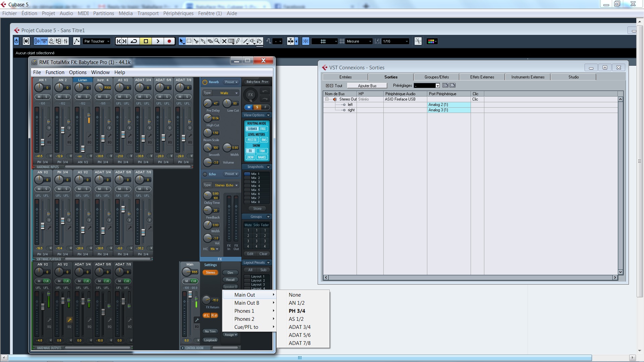
Task: Click the TotalMix FX redo arrow
Action: tap(265, 99)
